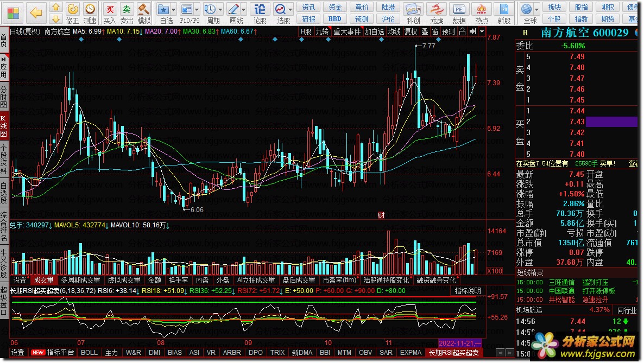
Task: Click the BBD button
Action: click(x=334, y=19)
